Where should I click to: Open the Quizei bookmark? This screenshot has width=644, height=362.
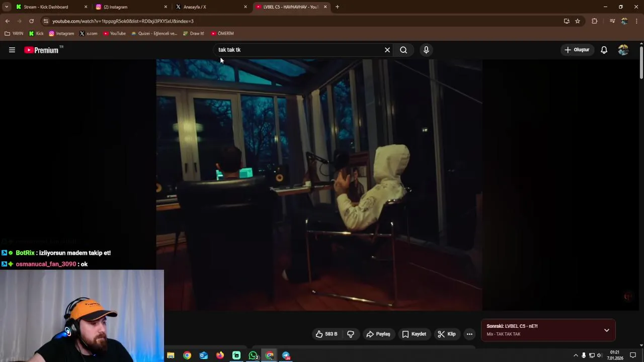click(154, 34)
